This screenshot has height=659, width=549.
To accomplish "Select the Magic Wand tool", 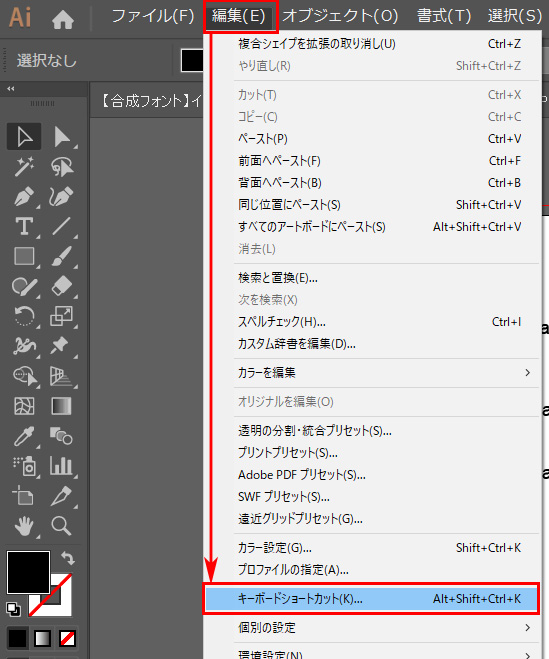I will click(x=24, y=166).
